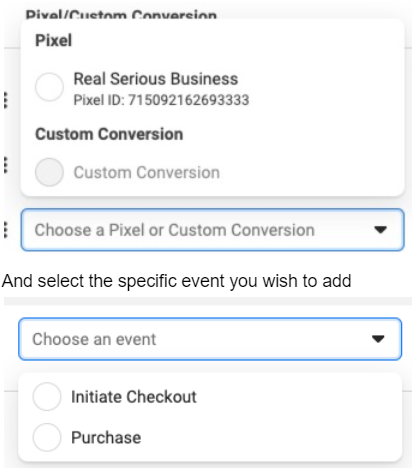
Task: Click the caret arrow on Choose an event
Action: point(378,339)
